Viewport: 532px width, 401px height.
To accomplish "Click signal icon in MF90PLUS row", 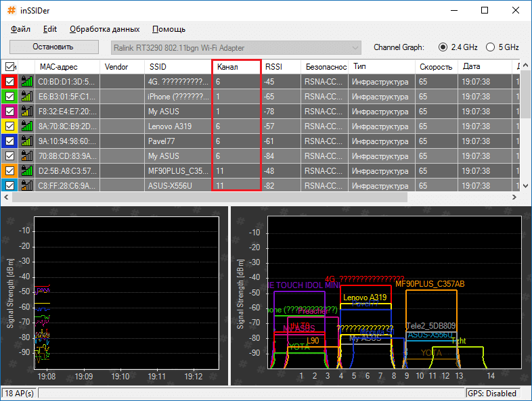I will pyautogui.click(x=27, y=171).
